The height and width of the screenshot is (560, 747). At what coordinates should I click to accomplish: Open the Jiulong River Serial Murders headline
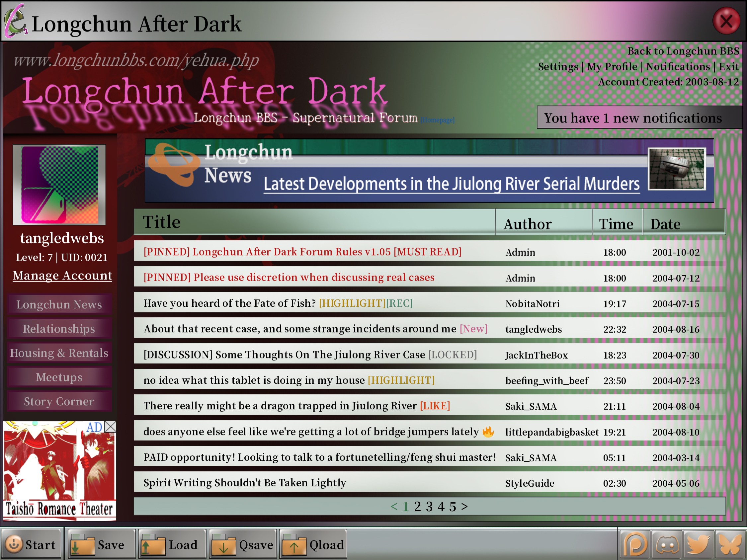pos(451,184)
